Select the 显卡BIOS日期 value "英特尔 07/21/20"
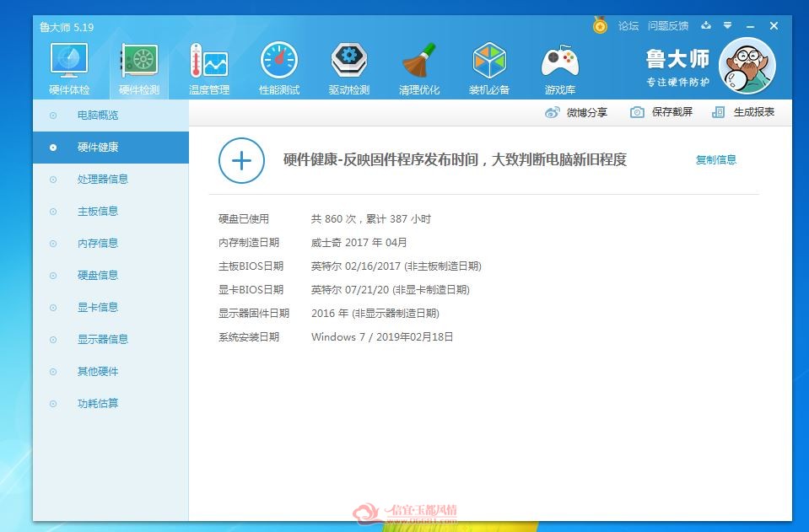This screenshot has height=532, width=809. pos(350,290)
